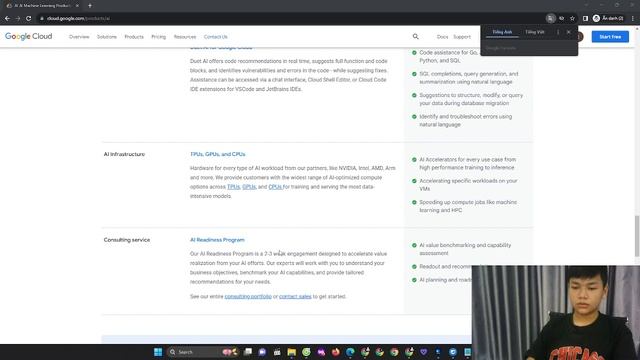Click the browser forward arrow
The height and width of the screenshot is (360, 640).
[18, 18]
